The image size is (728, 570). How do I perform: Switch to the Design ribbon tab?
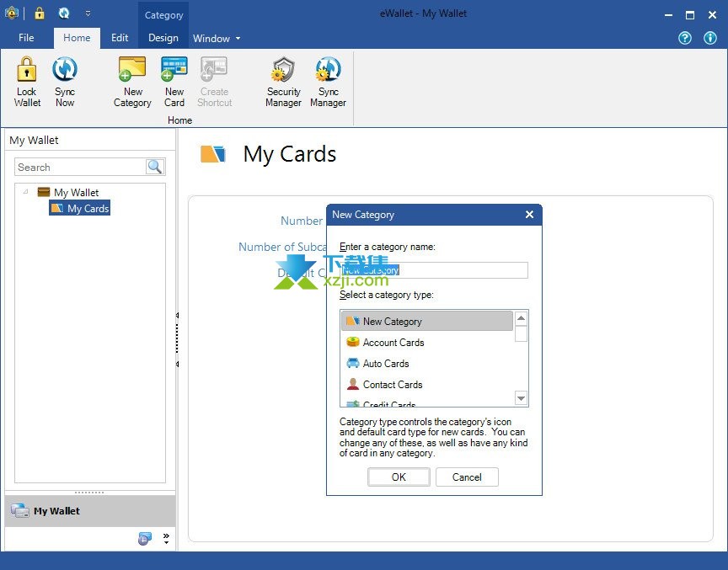coord(163,38)
